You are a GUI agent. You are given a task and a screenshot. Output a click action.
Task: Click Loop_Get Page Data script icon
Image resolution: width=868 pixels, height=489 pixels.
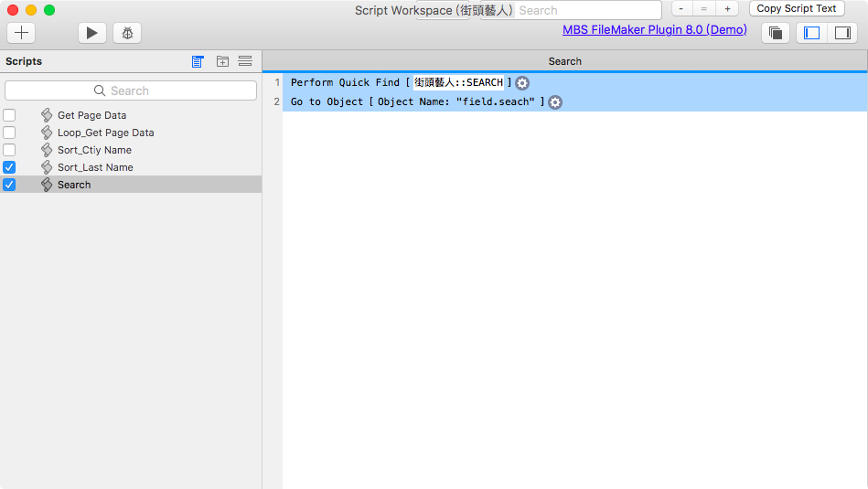47,133
